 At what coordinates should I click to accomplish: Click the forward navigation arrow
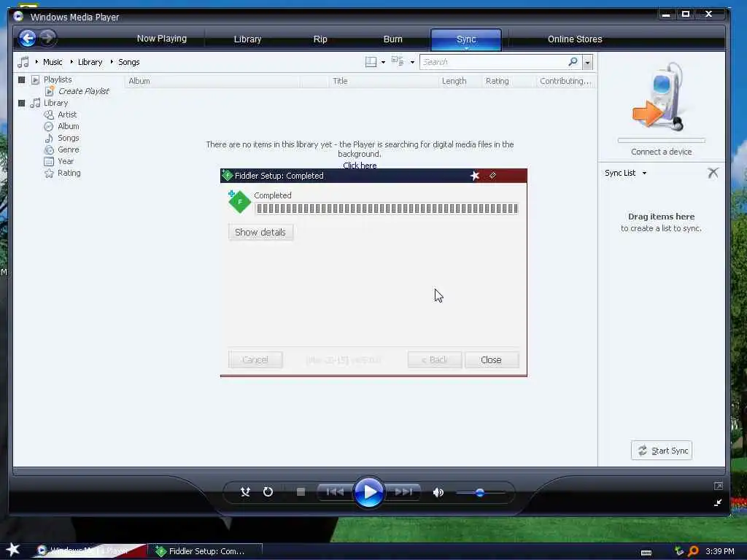47,38
